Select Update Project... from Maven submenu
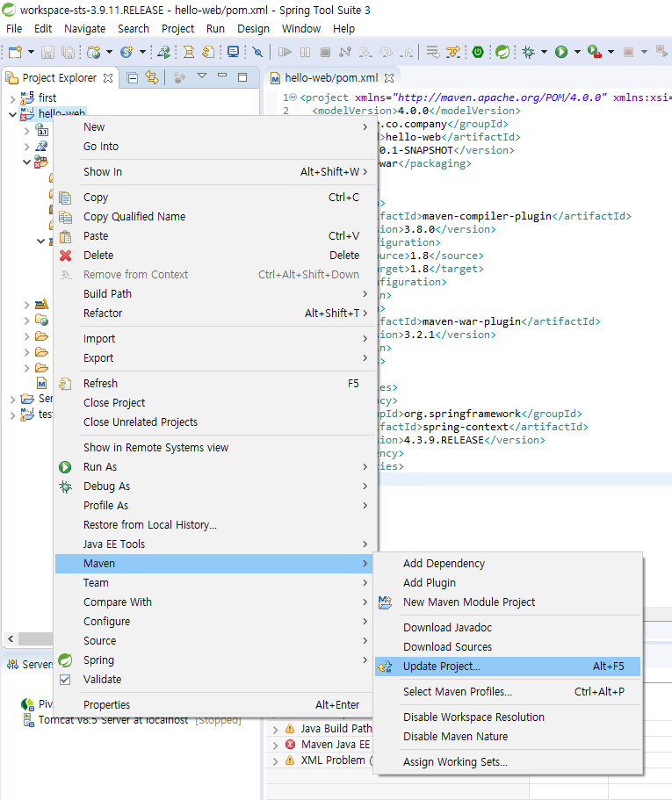Image resolution: width=672 pixels, height=800 pixels. coord(442,667)
